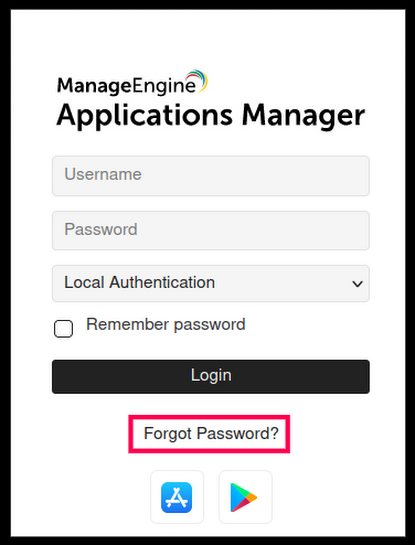Click the Applications Manager product title
Viewport: 415px width, 545px height.
[211, 115]
